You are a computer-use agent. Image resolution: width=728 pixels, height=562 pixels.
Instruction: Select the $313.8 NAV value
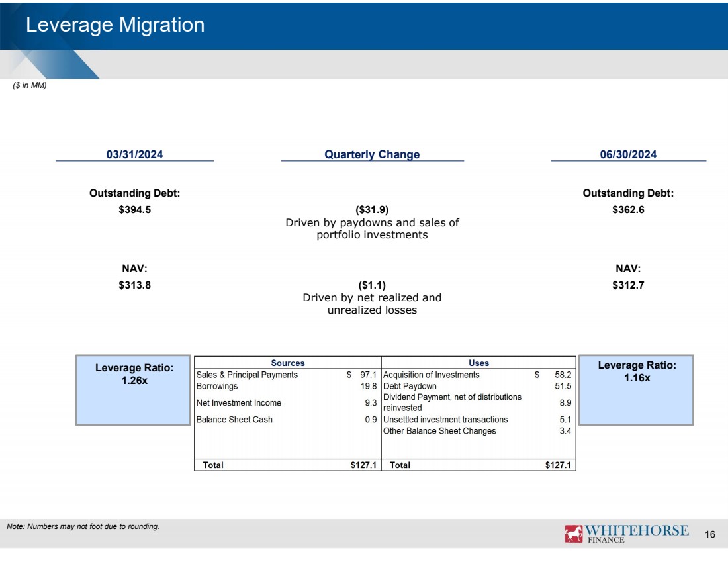pos(134,285)
